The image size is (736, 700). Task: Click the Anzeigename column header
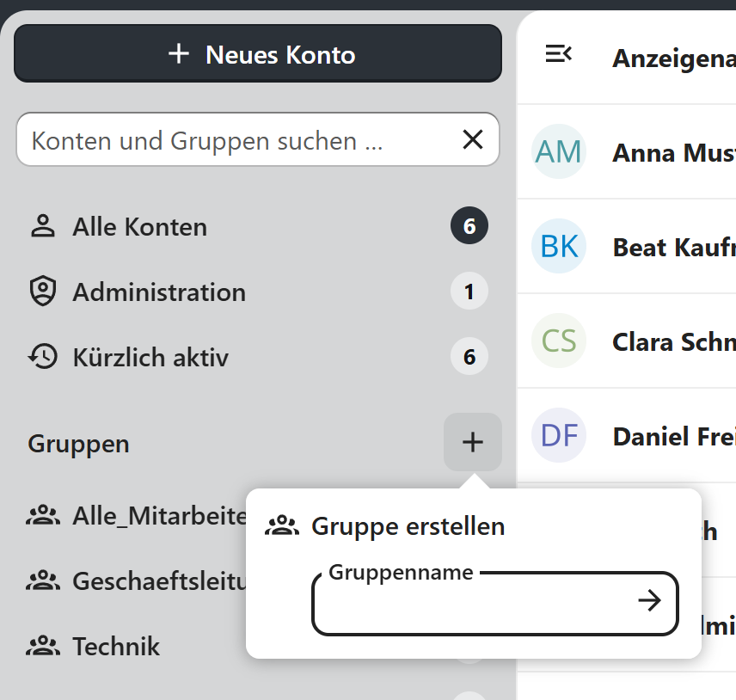click(674, 58)
